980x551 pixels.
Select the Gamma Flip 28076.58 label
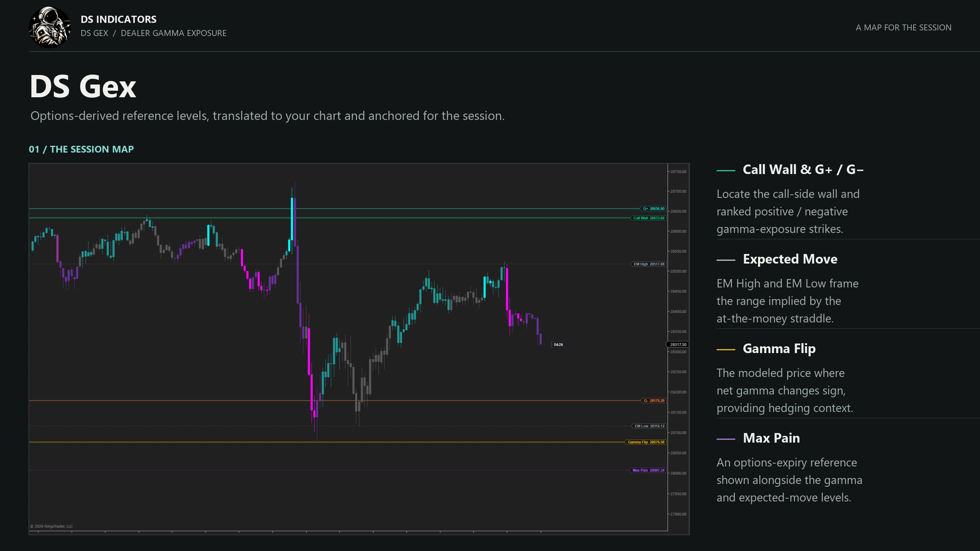[645, 442]
